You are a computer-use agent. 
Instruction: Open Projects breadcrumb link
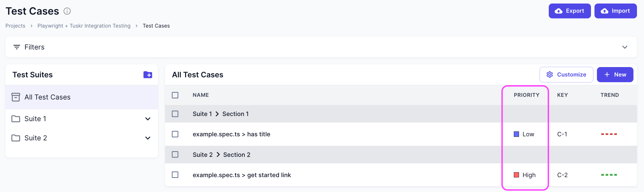15,26
